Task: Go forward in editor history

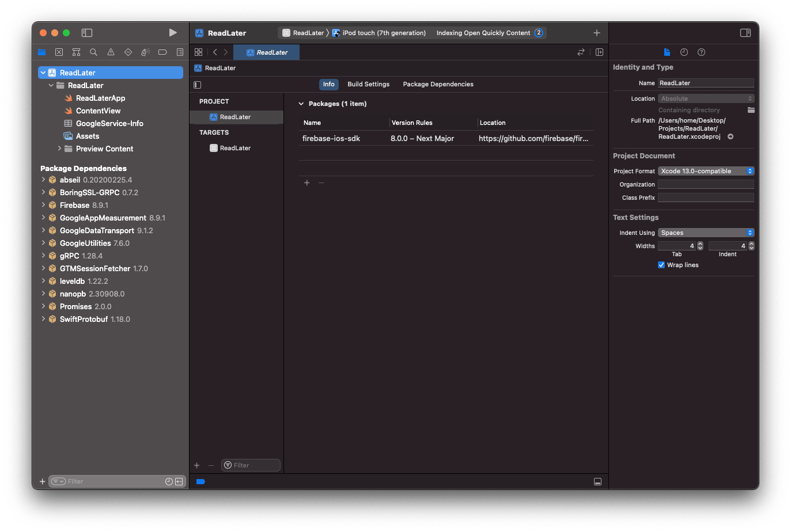Action: (x=226, y=52)
